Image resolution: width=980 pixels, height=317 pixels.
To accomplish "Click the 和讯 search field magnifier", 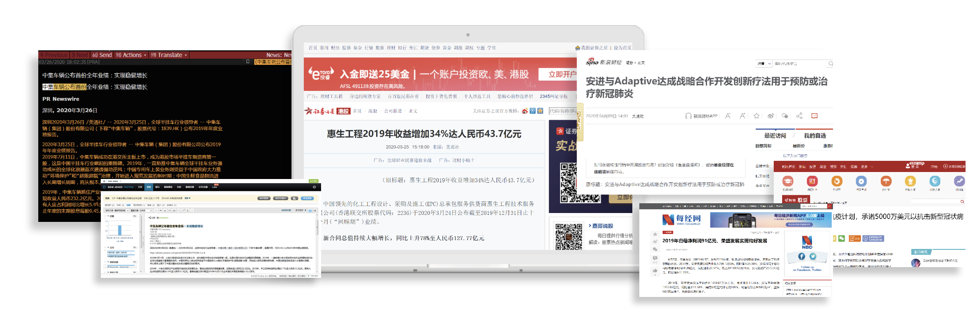I will [962, 201].
